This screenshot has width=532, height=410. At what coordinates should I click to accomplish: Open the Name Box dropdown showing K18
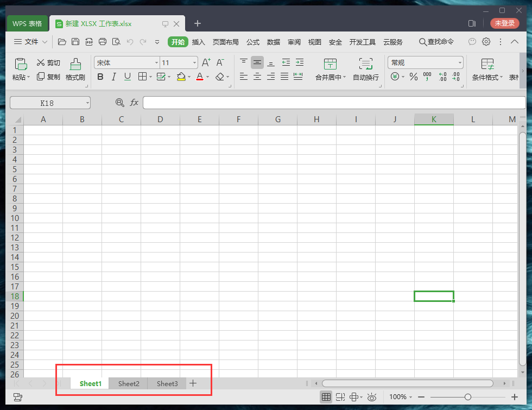87,103
